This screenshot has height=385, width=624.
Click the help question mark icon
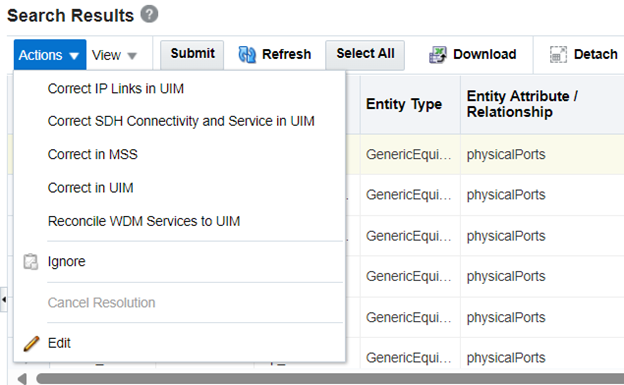pyautogui.click(x=149, y=14)
